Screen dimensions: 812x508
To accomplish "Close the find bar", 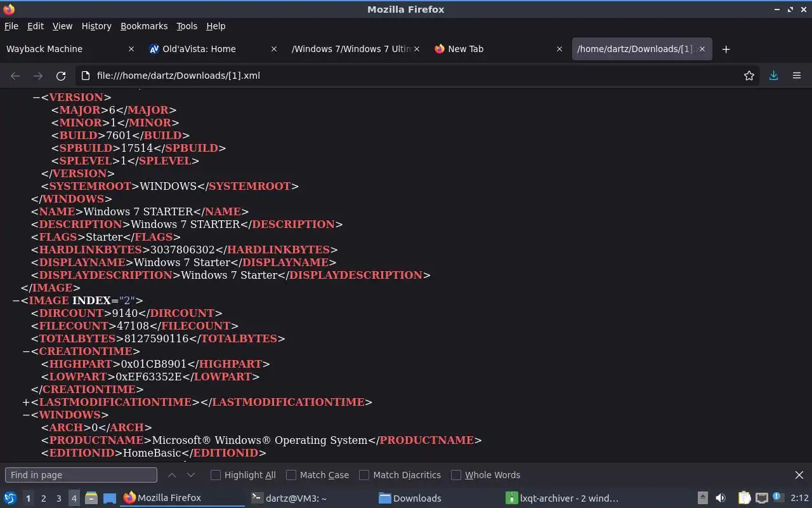I will point(799,475).
